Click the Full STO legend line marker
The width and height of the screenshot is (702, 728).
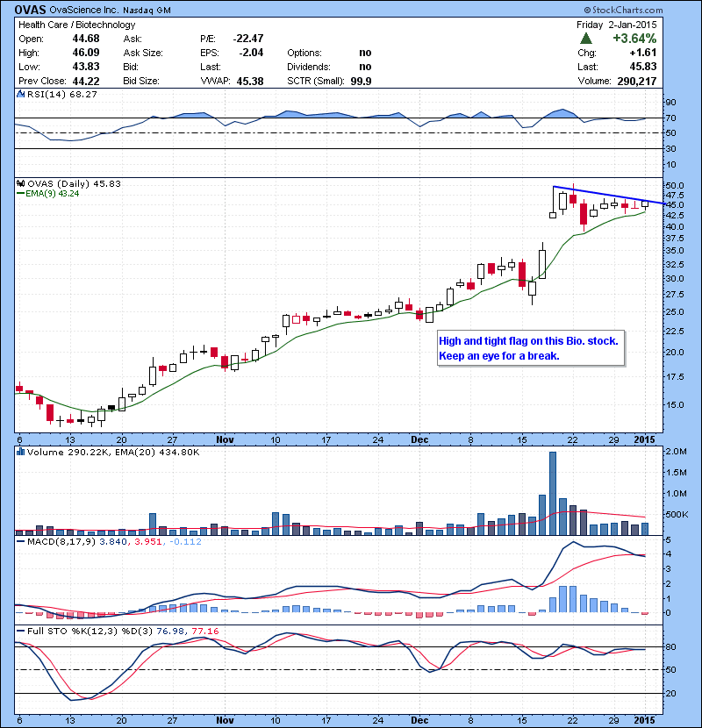pos(20,631)
